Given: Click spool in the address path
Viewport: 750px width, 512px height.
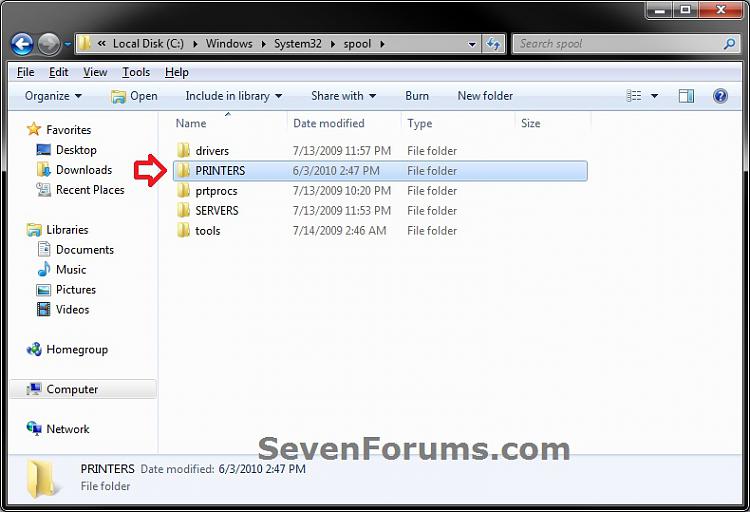Looking at the screenshot, I should coord(357,44).
